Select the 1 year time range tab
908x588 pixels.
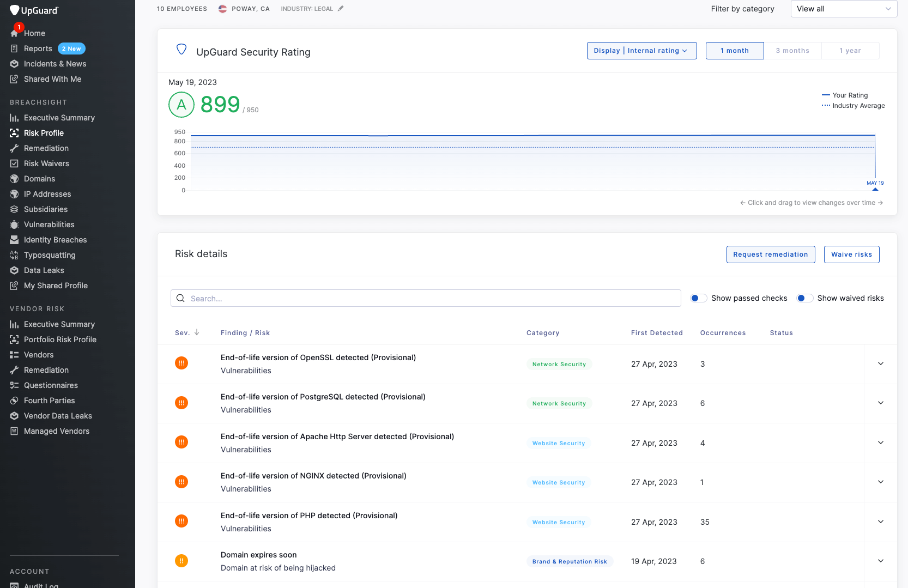coord(850,51)
